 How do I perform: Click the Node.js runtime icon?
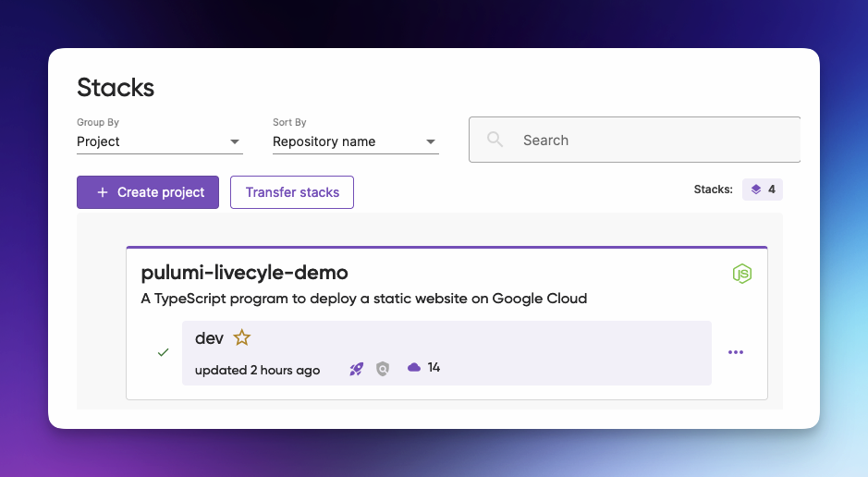(x=741, y=274)
